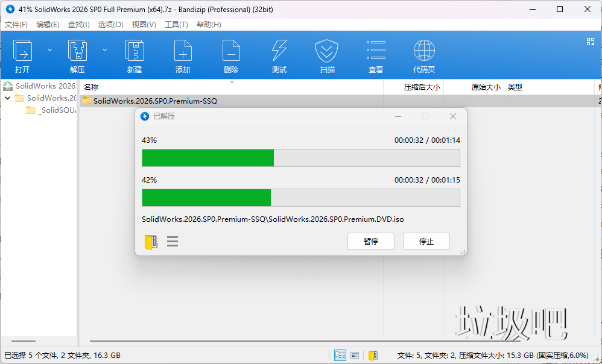Click the 扫描 (Scan) shield icon
Image resolution: width=602 pixels, height=364 pixels.
coord(327,51)
